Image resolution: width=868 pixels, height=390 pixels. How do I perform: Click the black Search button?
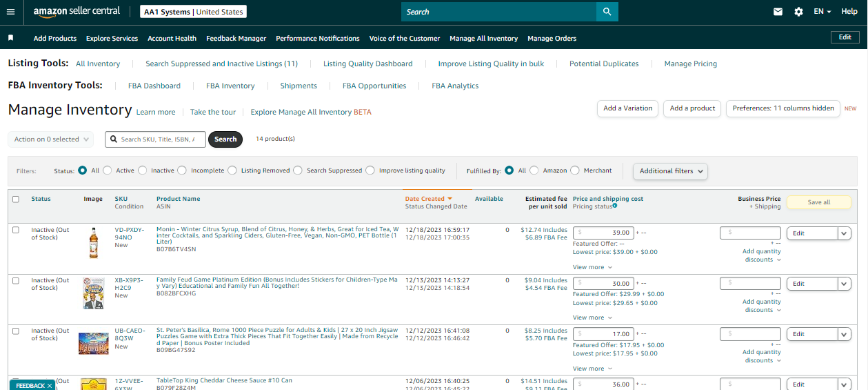click(225, 139)
